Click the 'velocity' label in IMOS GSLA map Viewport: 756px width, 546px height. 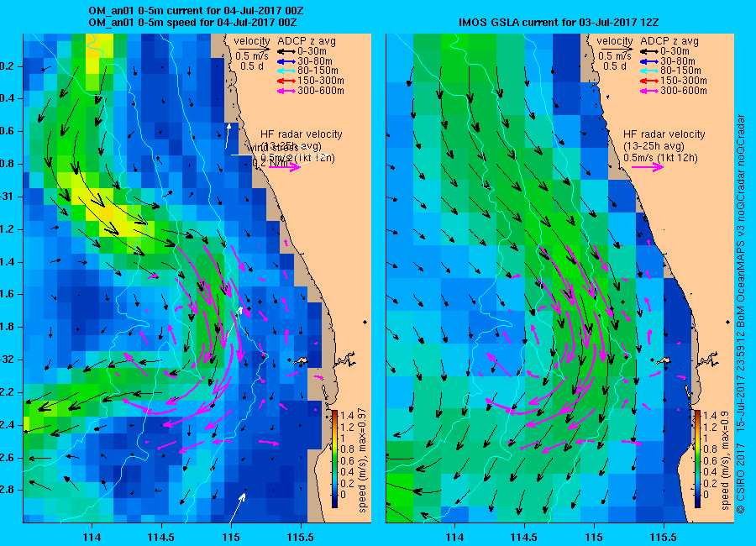(615, 41)
